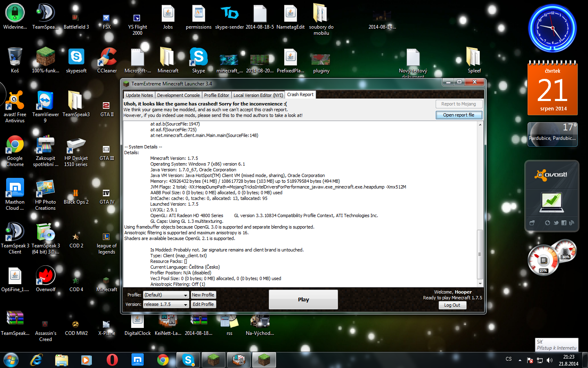This screenshot has width=588, height=368.
Task: Open the Black Ops 2 icon
Action: (x=76, y=196)
